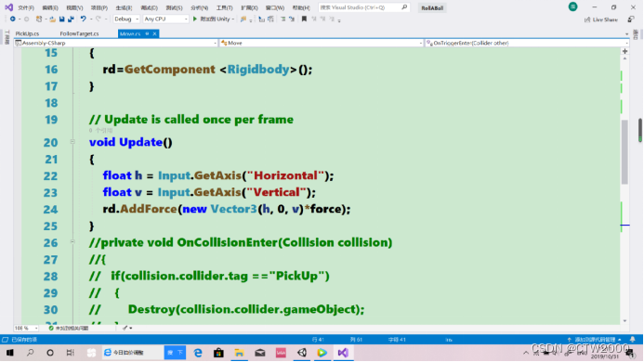644x362 pixels.
Task: Click the navigate backward arrow icon
Action: pos(13,19)
